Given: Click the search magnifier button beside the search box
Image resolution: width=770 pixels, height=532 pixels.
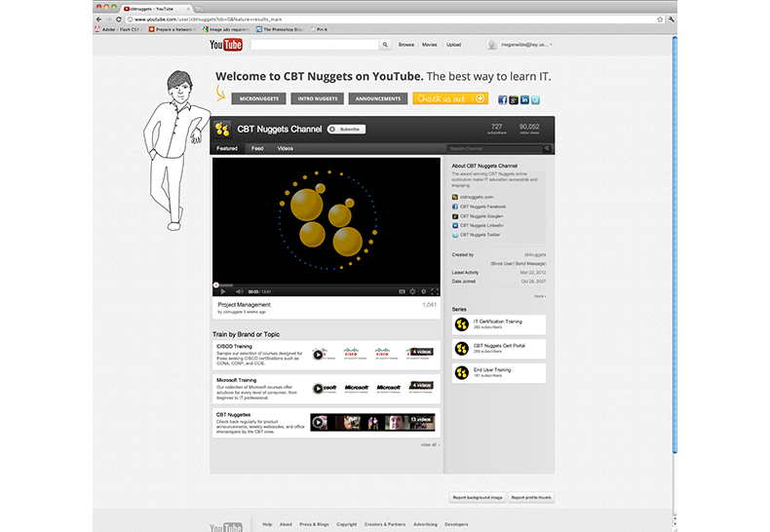Looking at the screenshot, I should [385, 45].
